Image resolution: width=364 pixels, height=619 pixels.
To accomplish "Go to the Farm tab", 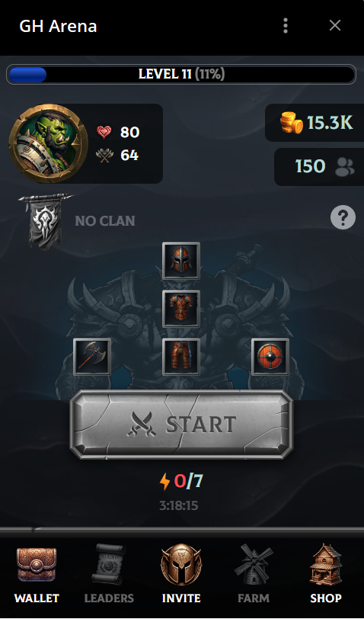I will [253, 573].
